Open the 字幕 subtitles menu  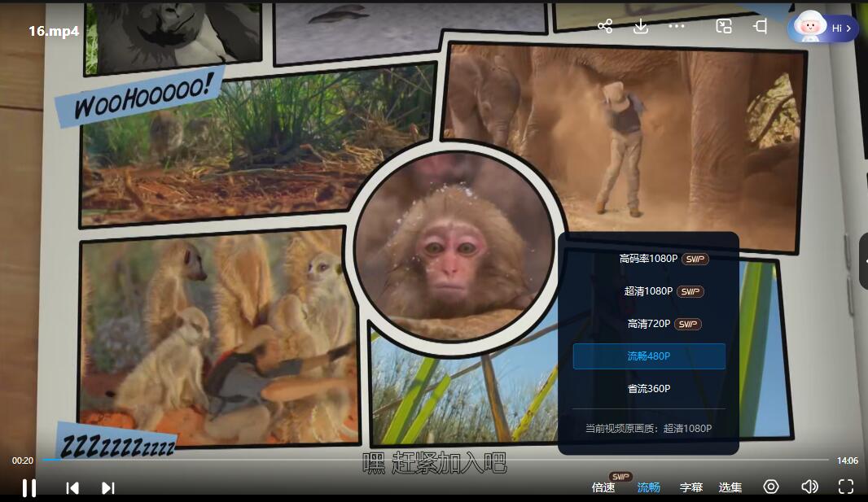[690, 487]
